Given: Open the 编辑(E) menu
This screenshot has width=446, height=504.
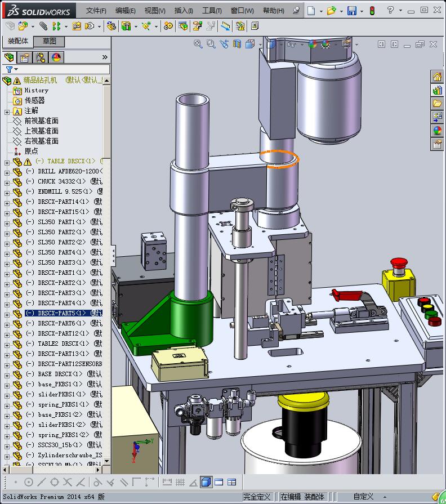Looking at the screenshot, I should tap(126, 11).
